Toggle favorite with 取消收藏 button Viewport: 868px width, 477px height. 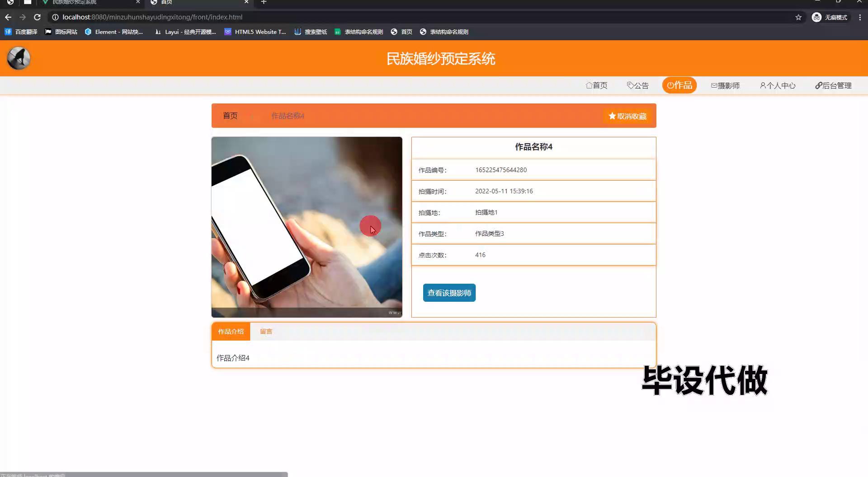pyautogui.click(x=627, y=116)
